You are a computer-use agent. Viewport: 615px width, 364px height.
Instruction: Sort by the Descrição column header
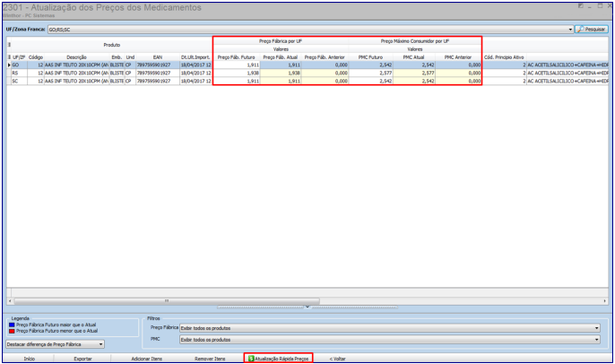click(x=76, y=57)
